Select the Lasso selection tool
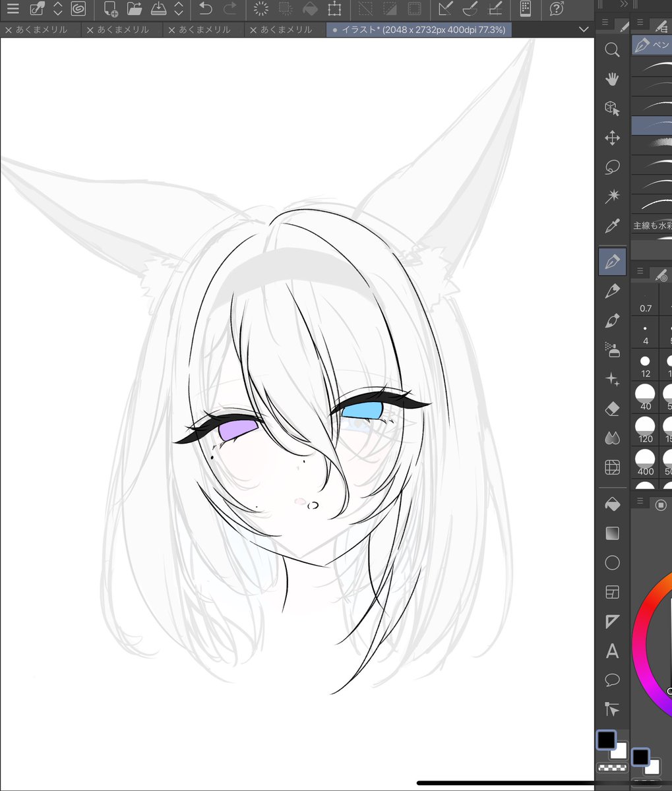672x791 pixels. point(612,167)
